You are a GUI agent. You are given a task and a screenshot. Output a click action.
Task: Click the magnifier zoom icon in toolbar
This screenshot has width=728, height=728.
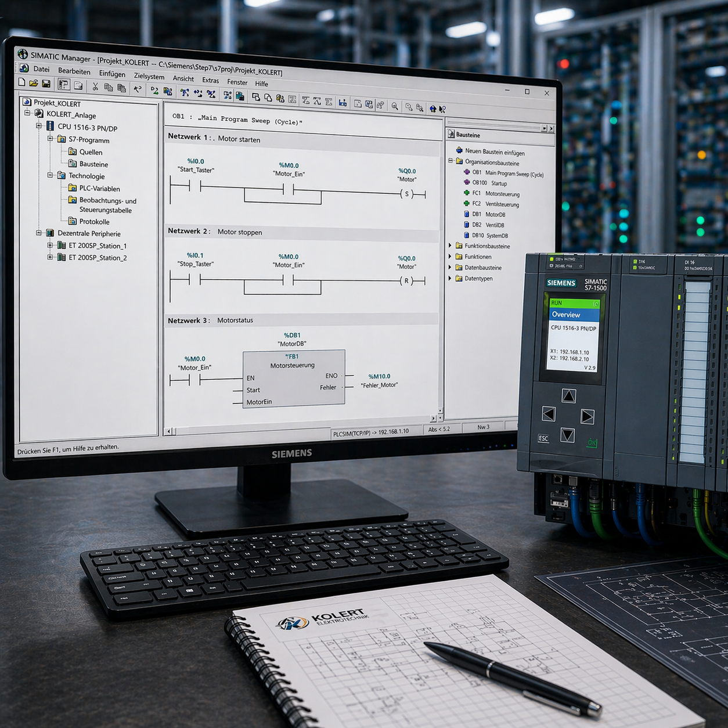(x=395, y=106)
